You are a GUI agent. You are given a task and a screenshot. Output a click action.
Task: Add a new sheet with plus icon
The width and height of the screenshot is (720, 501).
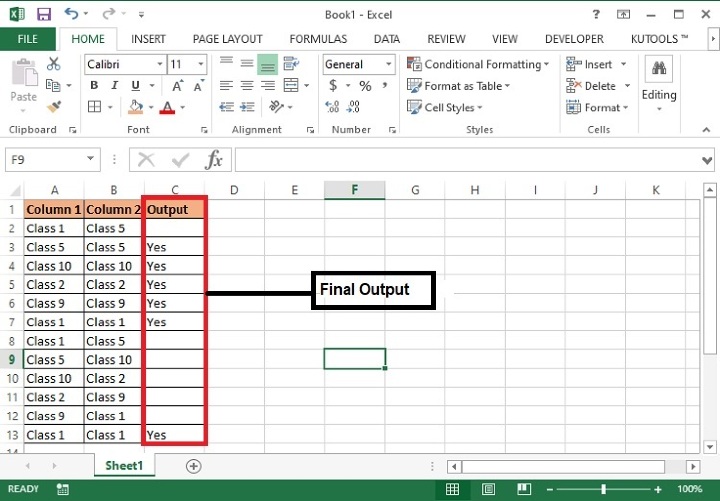(193, 466)
